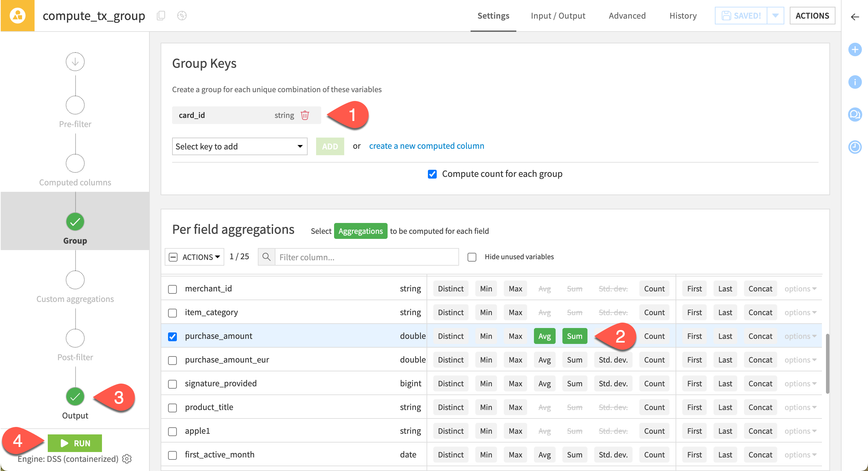This screenshot has width=868, height=471.
Task: Switch to the Input / Output tab
Action: 558,16
